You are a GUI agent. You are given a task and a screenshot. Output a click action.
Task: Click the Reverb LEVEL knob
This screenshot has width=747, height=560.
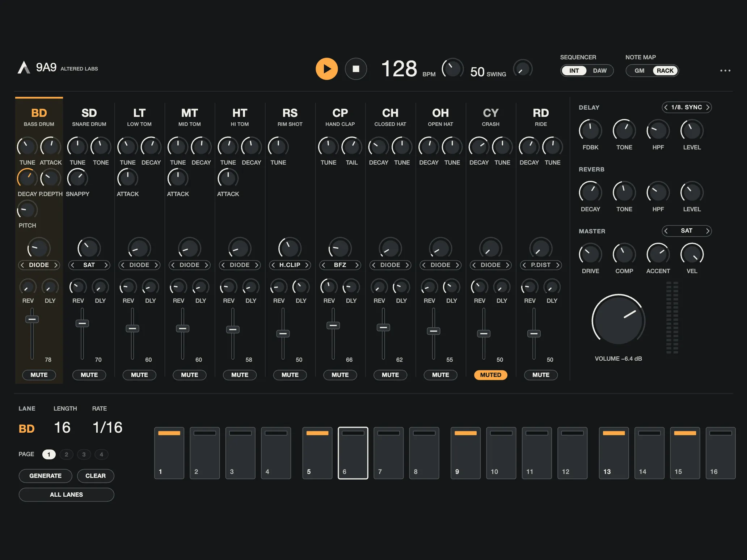click(x=692, y=192)
